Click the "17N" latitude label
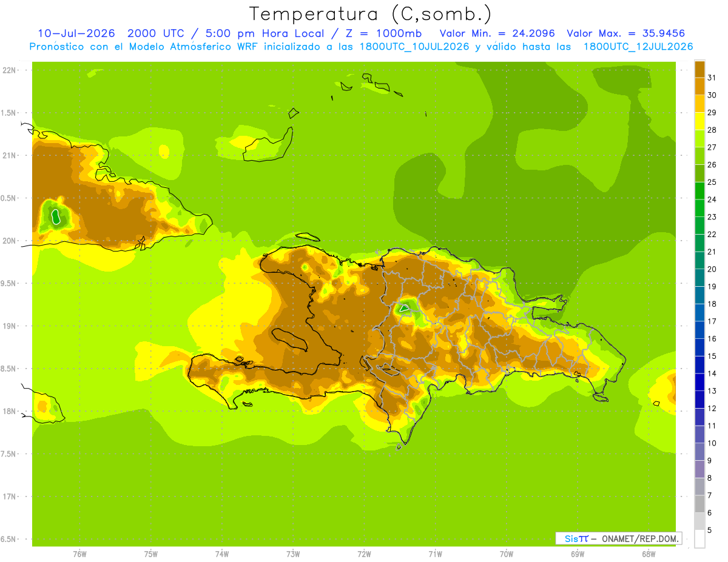Image resolution: width=728 pixels, height=562 pixels. 10,497
